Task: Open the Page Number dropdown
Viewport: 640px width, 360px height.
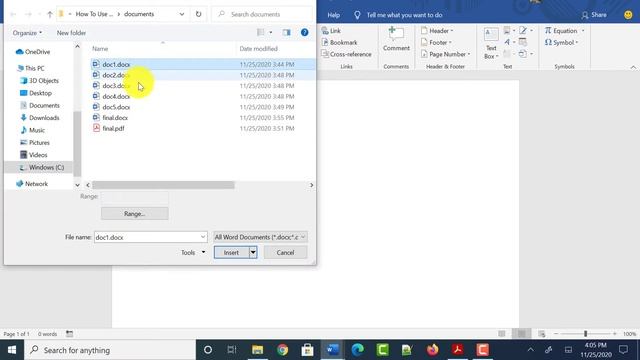Action: click(445, 54)
